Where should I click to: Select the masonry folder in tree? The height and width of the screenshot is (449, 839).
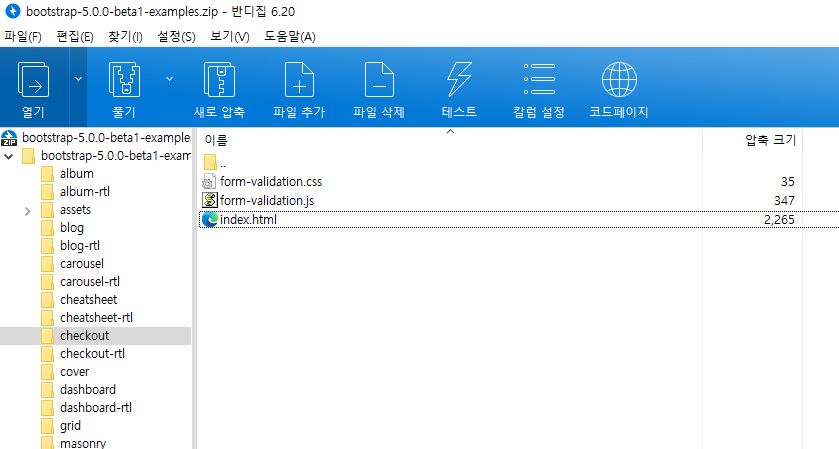(x=83, y=443)
